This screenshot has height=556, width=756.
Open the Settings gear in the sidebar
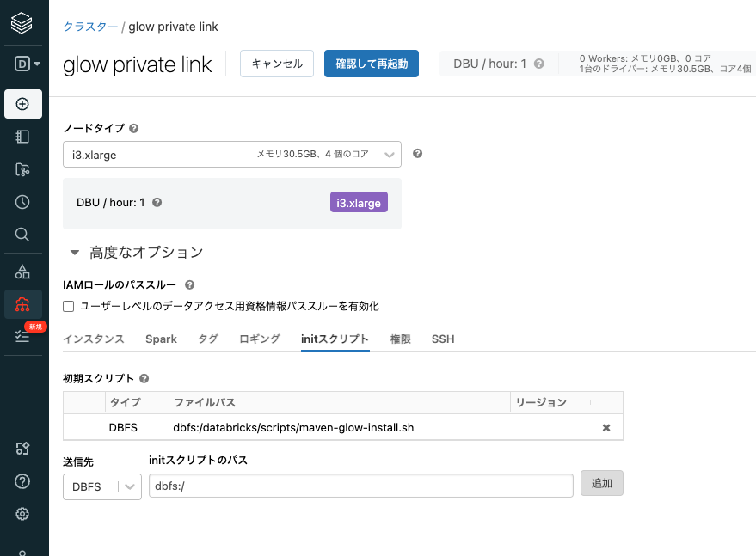(x=23, y=514)
